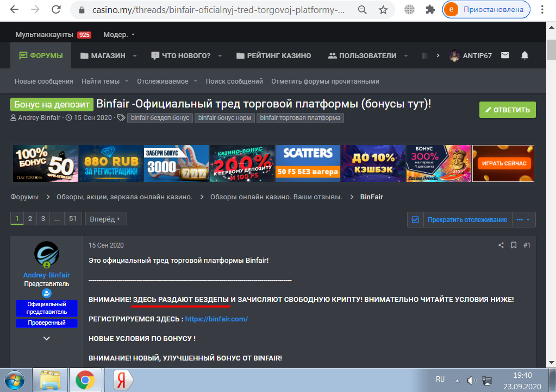This screenshot has height=392, width=556.
Task: Open the author link Andrey-Binfair under the title
Action: click(39, 118)
